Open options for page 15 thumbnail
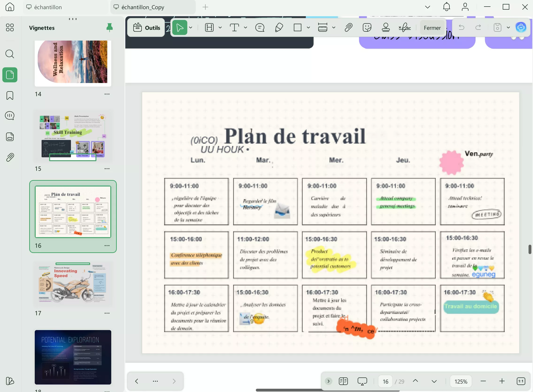The width and height of the screenshot is (533, 392). click(107, 169)
